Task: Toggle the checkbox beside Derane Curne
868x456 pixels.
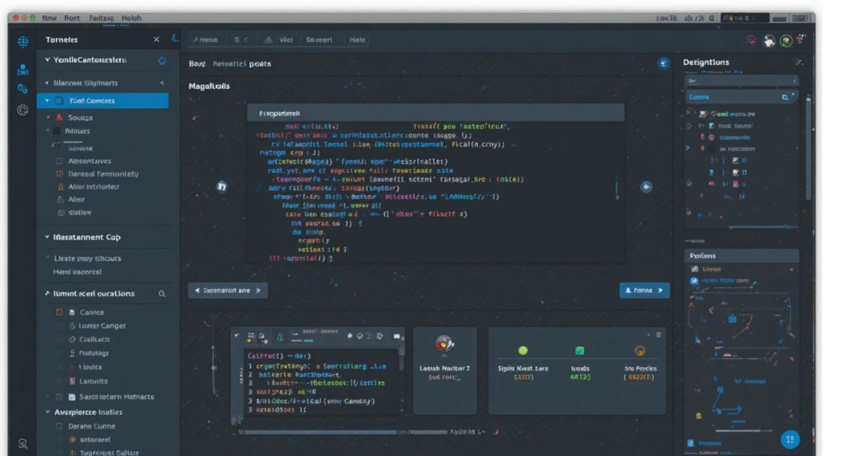Action: pyautogui.click(x=60, y=426)
